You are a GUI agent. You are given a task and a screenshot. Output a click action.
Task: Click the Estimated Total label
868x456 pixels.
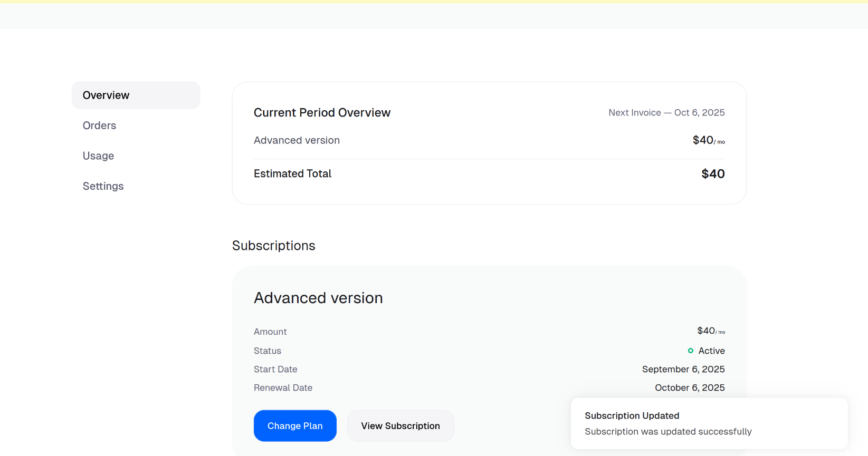pyautogui.click(x=292, y=174)
